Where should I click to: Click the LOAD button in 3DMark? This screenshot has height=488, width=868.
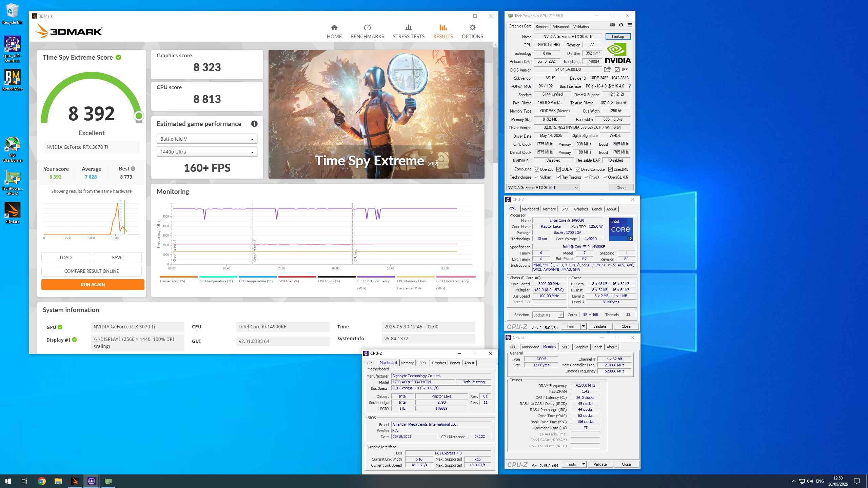pyautogui.click(x=66, y=258)
